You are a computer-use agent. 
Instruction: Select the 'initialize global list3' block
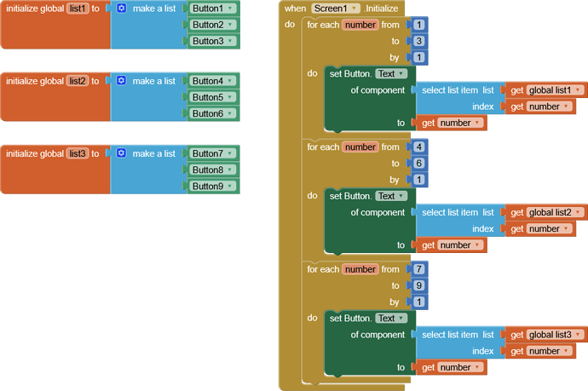tap(55, 170)
